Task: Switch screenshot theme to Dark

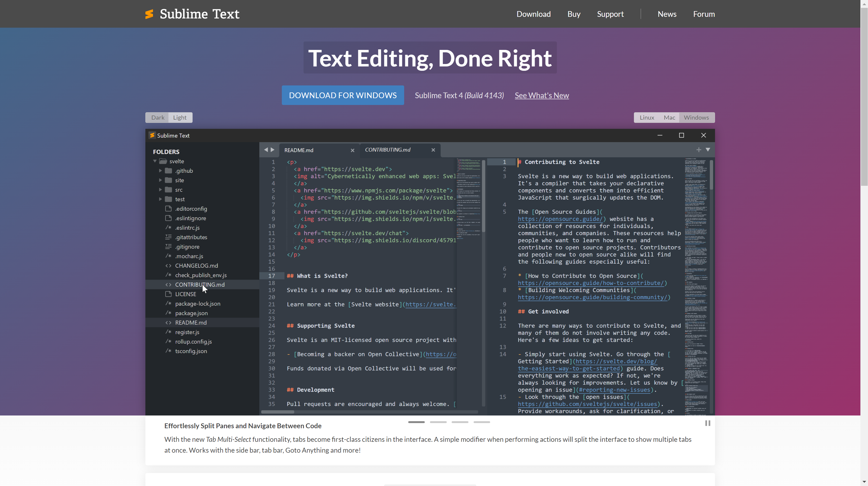Action: pos(158,117)
